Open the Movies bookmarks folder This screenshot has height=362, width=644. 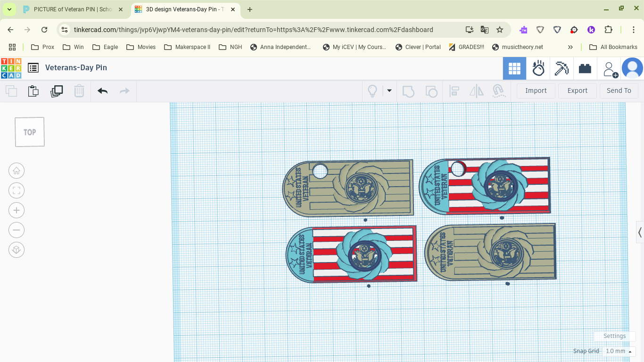[141, 47]
